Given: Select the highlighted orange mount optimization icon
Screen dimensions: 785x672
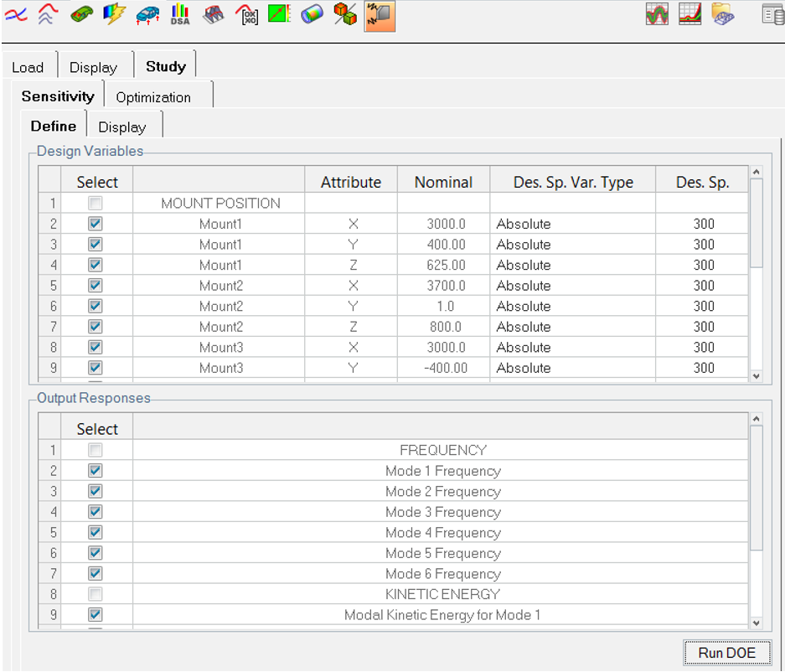Looking at the screenshot, I should [380, 14].
